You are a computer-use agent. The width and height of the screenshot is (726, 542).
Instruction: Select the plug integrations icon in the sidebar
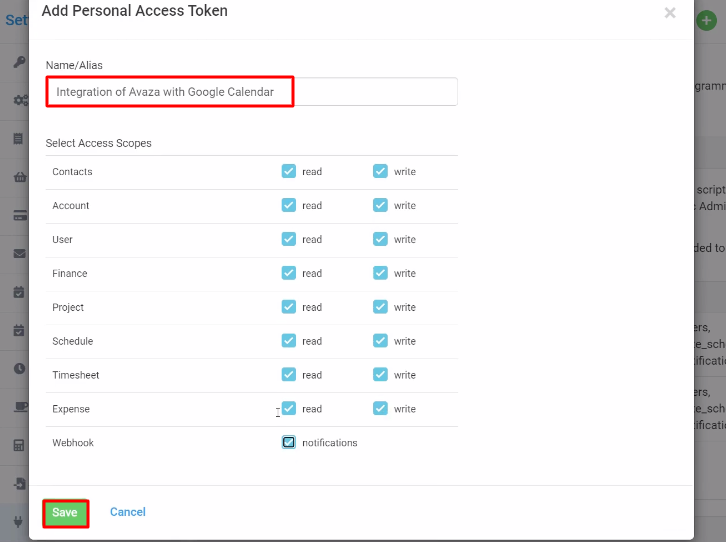click(x=18, y=522)
